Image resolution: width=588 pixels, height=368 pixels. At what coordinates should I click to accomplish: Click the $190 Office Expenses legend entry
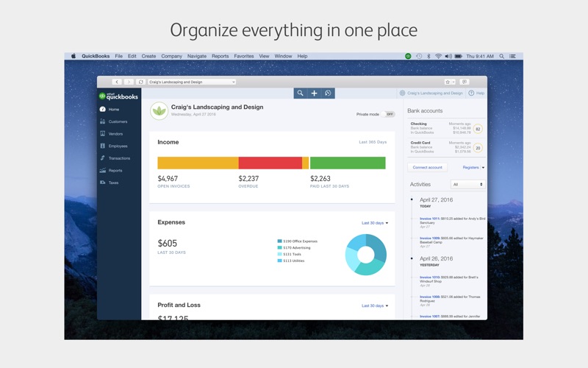click(298, 241)
